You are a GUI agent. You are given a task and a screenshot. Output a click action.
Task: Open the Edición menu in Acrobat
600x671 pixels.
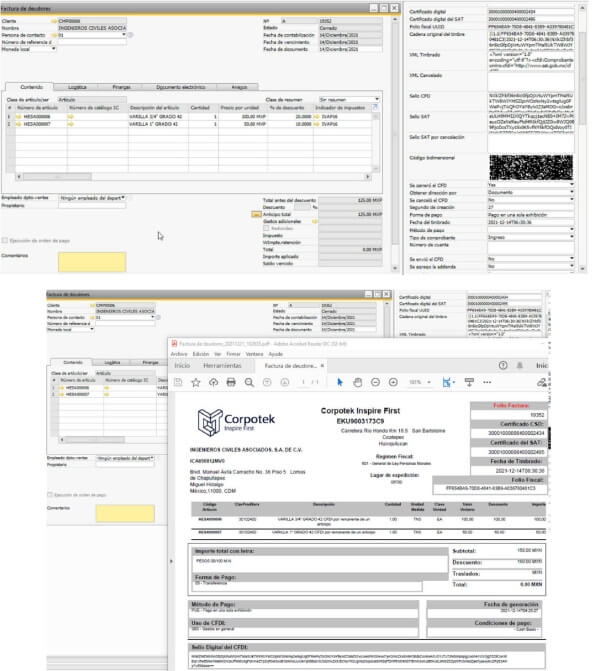coord(201,354)
